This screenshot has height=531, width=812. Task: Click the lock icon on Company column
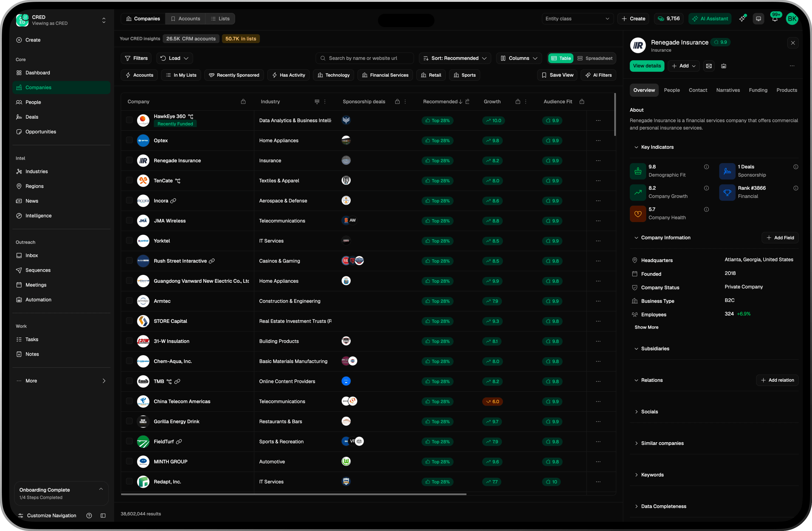pyautogui.click(x=243, y=102)
